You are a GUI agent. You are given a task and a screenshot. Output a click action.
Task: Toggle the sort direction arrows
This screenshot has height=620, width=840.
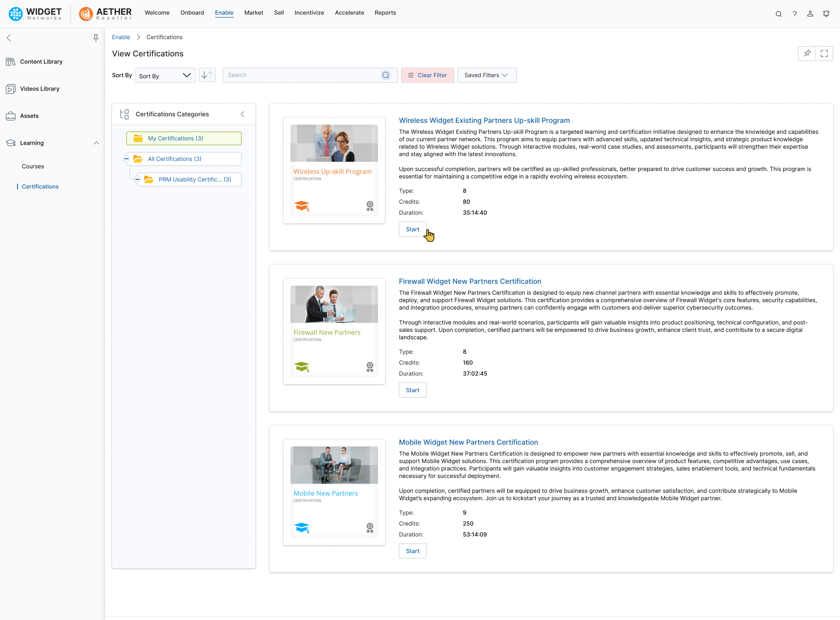(x=207, y=75)
